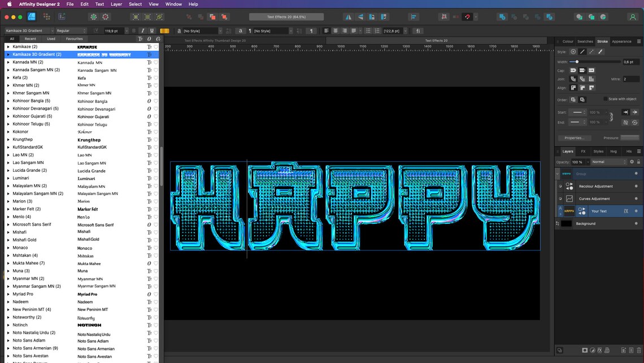Select the dashed stroke style
This screenshot has height=363, width=644.
pyautogui.click(x=591, y=51)
